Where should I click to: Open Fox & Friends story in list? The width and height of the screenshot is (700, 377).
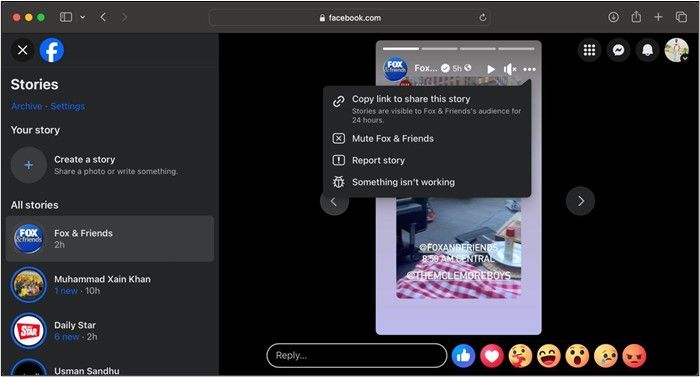coord(110,239)
